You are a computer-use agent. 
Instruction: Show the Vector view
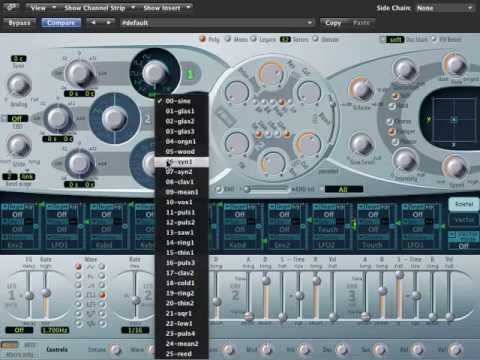[464, 220]
